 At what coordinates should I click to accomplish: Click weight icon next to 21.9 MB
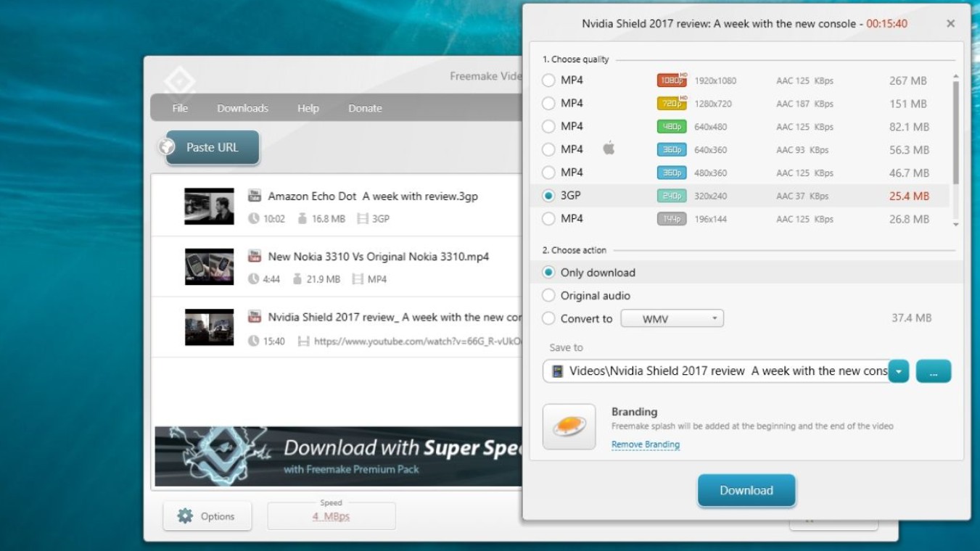[297, 279]
